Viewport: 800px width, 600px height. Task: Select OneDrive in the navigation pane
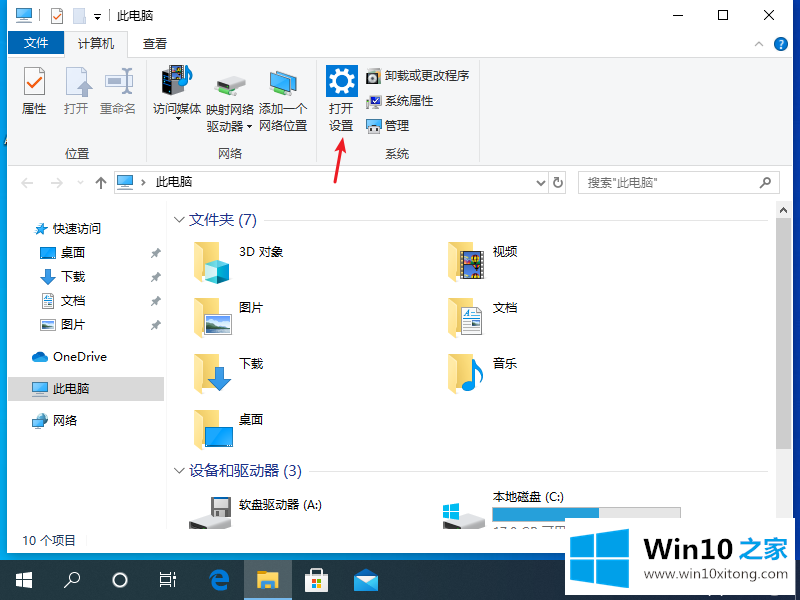coord(79,357)
